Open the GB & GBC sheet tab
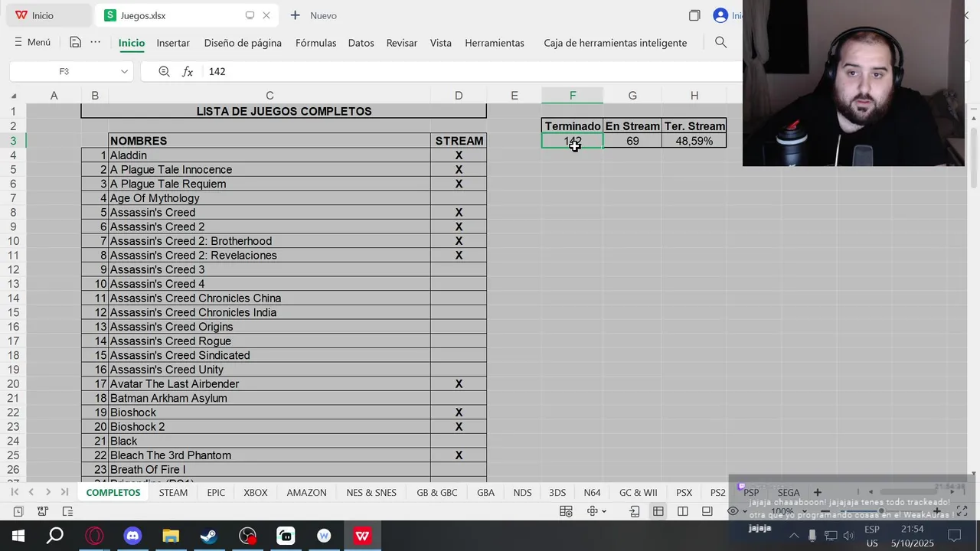Image resolution: width=980 pixels, height=551 pixels. [437, 492]
